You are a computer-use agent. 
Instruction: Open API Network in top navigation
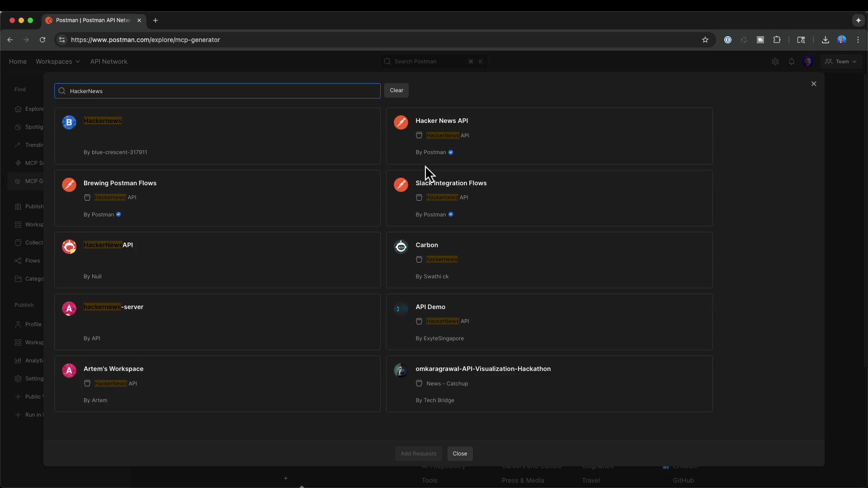[x=108, y=61]
